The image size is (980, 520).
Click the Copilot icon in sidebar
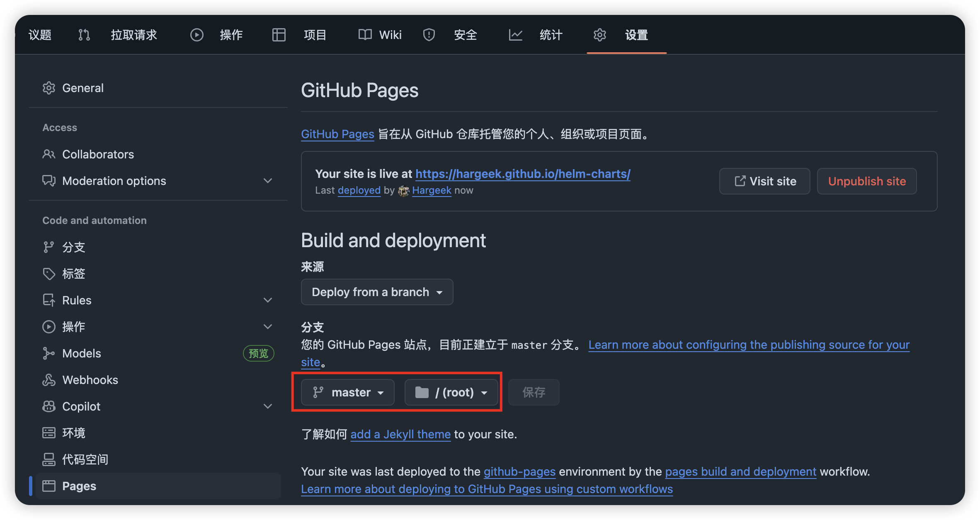click(x=49, y=406)
